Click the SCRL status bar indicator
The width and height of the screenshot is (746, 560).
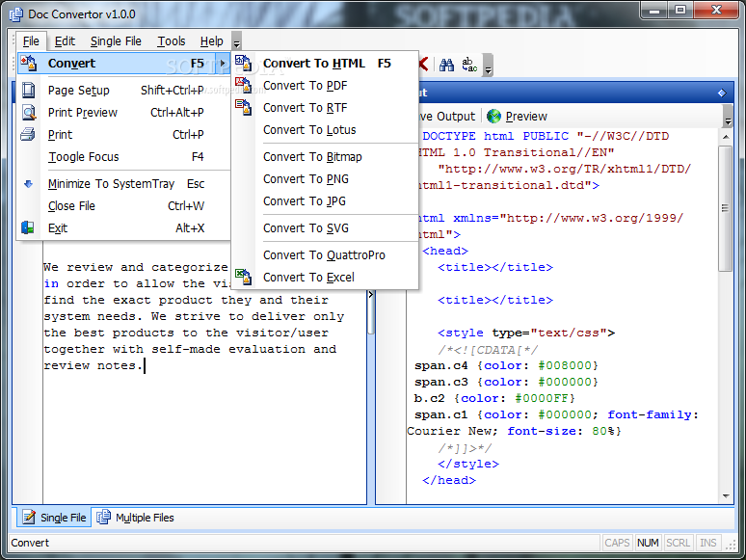(x=678, y=543)
